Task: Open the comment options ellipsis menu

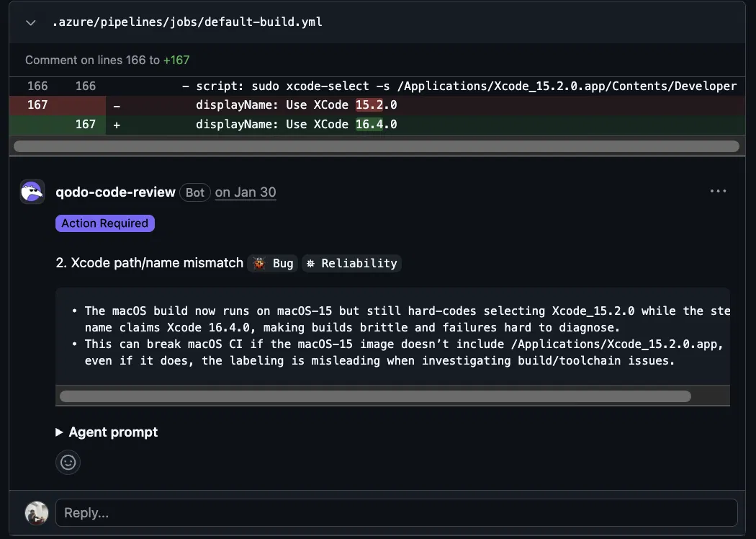Action: (718, 191)
